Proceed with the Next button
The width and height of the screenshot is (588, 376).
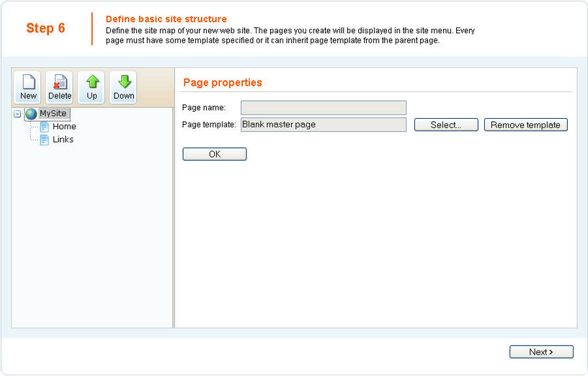541,352
